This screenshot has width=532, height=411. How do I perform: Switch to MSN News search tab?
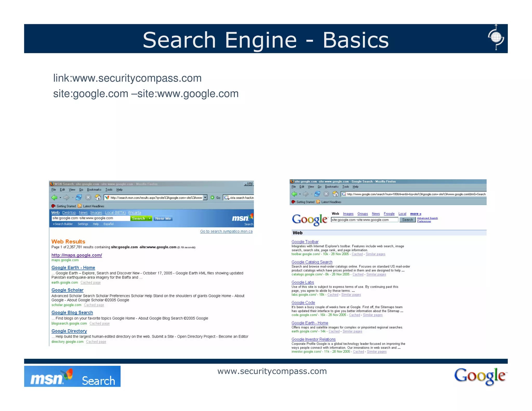pyautogui.click(x=83, y=213)
